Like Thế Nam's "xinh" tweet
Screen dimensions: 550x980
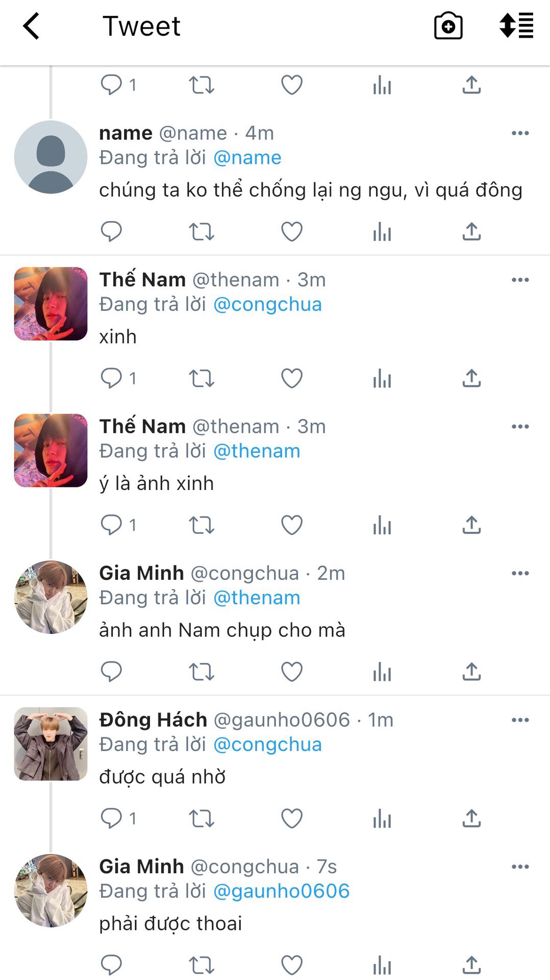[292, 378]
